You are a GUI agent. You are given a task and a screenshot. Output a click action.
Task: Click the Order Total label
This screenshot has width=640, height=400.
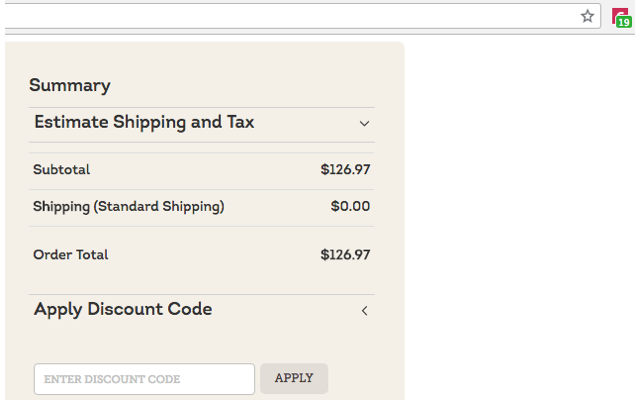pos(71,255)
